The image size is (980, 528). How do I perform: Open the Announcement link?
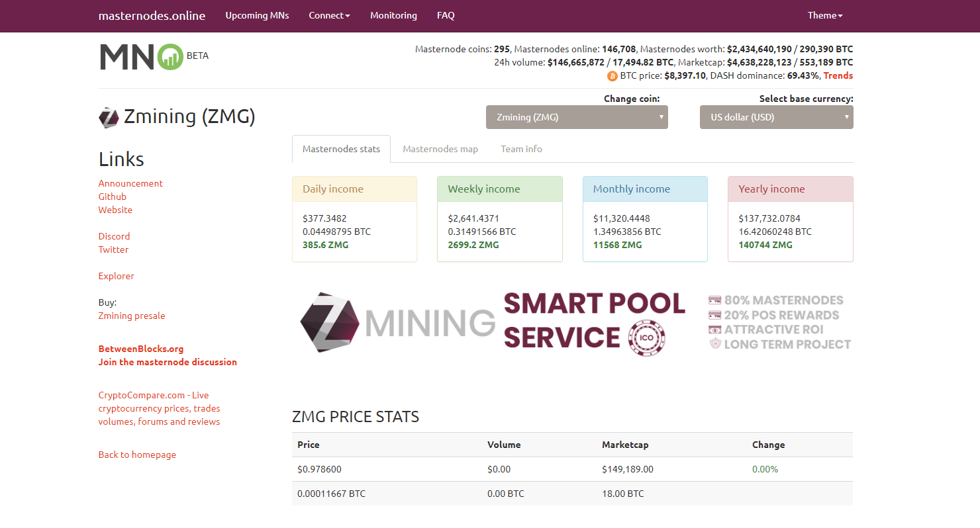click(130, 183)
